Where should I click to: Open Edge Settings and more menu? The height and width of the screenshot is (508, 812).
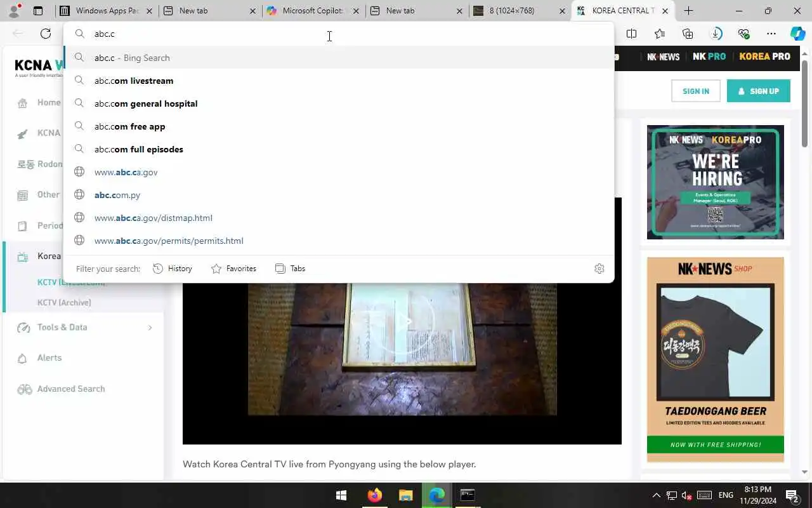[x=771, y=34]
